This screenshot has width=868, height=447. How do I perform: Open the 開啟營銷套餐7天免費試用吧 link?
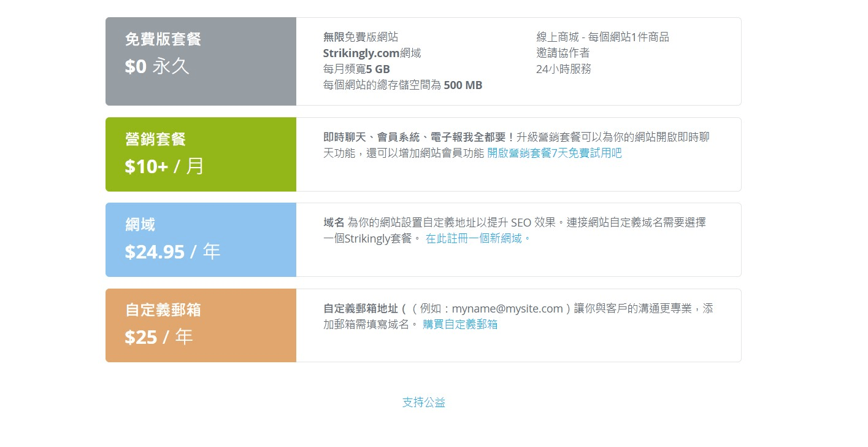point(554,154)
